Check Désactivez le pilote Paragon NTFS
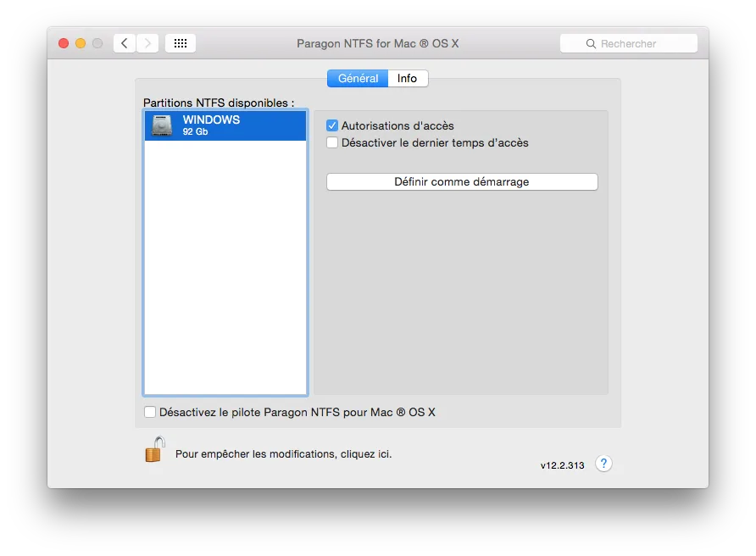Viewport: 756px width, 556px height. [150, 412]
